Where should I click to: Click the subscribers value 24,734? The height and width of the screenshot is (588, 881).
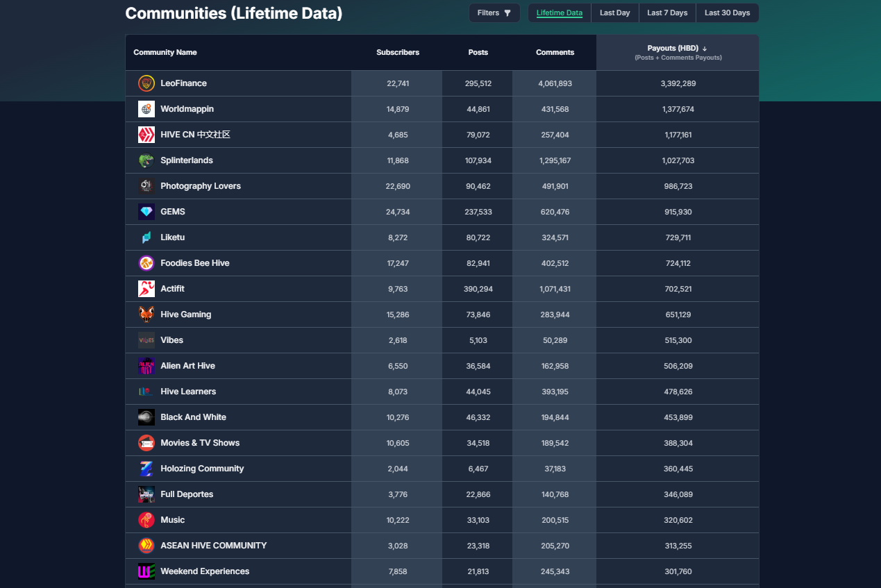click(398, 212)
